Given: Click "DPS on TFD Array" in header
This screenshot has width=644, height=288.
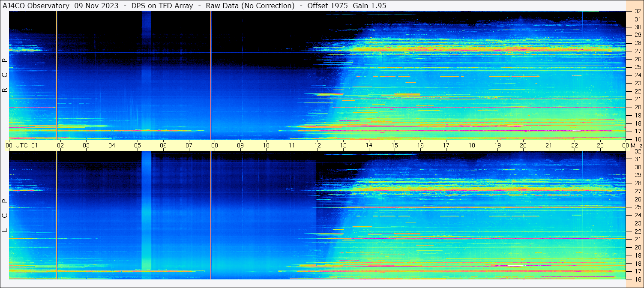Looking at the screenshot, I should tap(162, 6).
